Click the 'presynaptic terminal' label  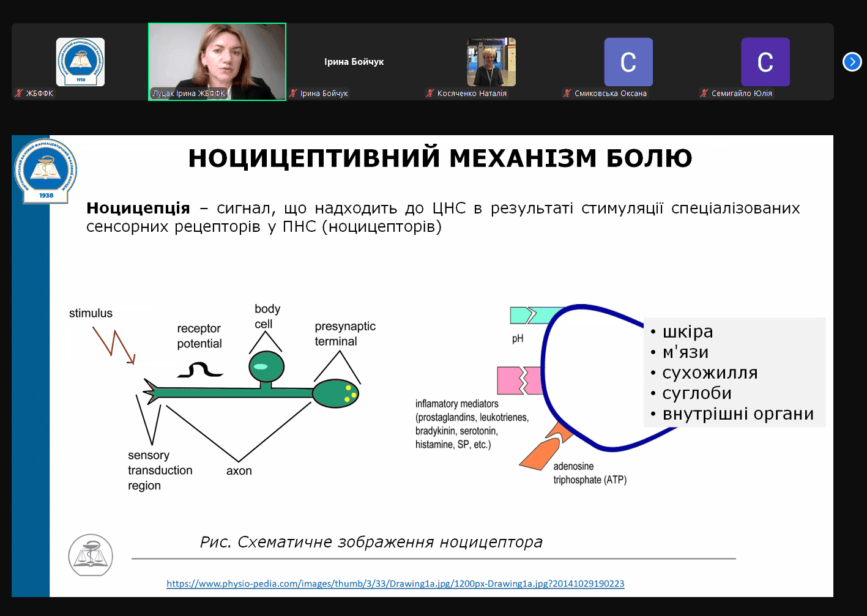pyautogui.click(x=345, y=333)
